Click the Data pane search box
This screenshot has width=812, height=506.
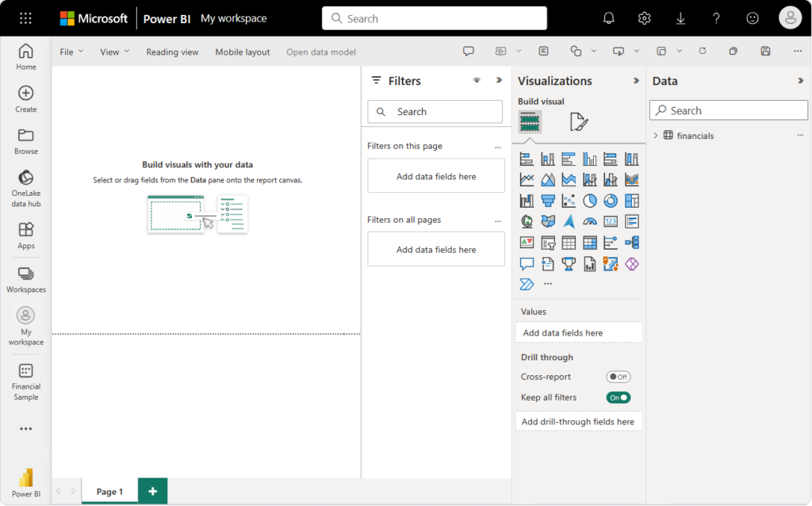pos(729,111)
